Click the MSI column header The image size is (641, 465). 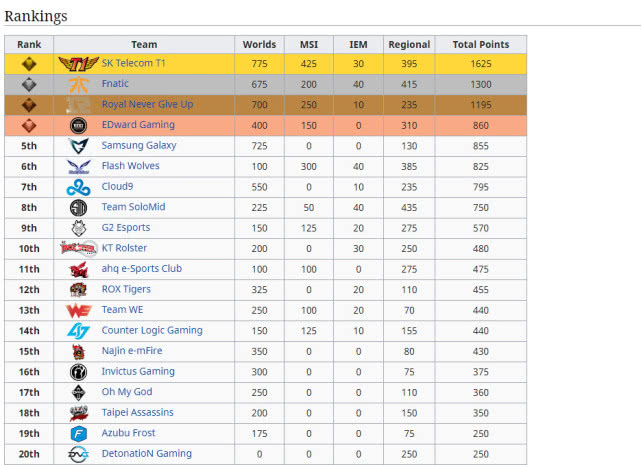click(x=309, y=45)
